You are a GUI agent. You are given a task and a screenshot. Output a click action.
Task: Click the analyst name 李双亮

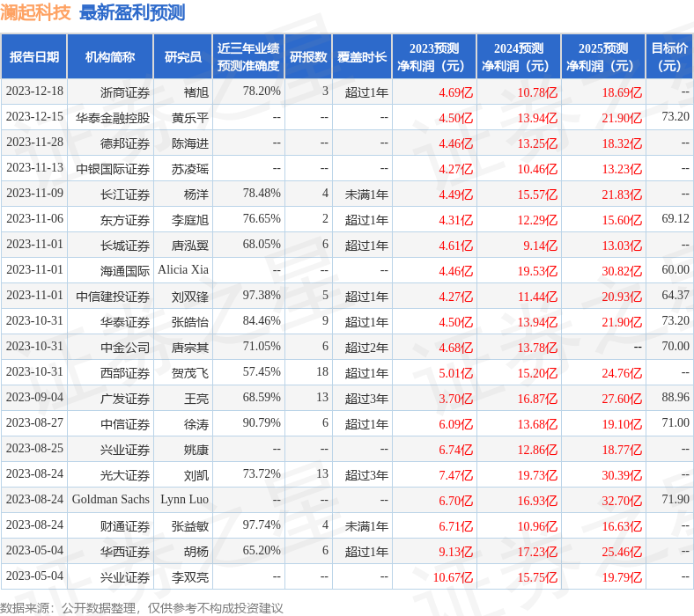[x=190, y=577]
